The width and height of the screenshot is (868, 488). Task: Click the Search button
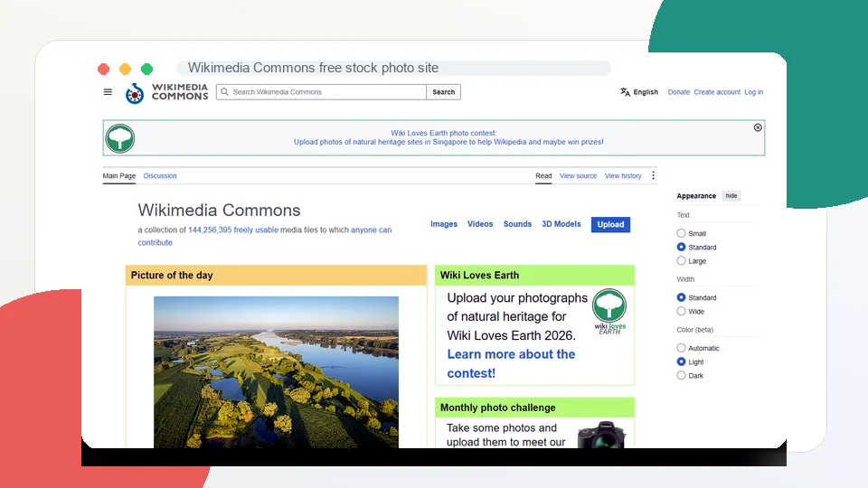443,92
